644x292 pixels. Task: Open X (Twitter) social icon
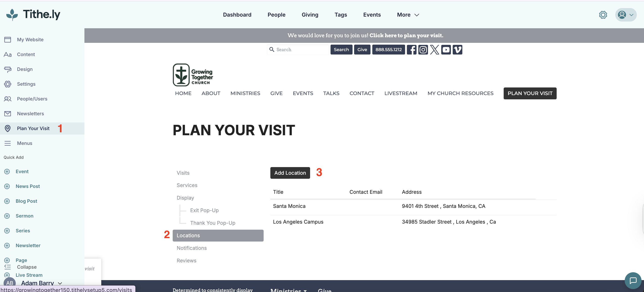(434, 50)
